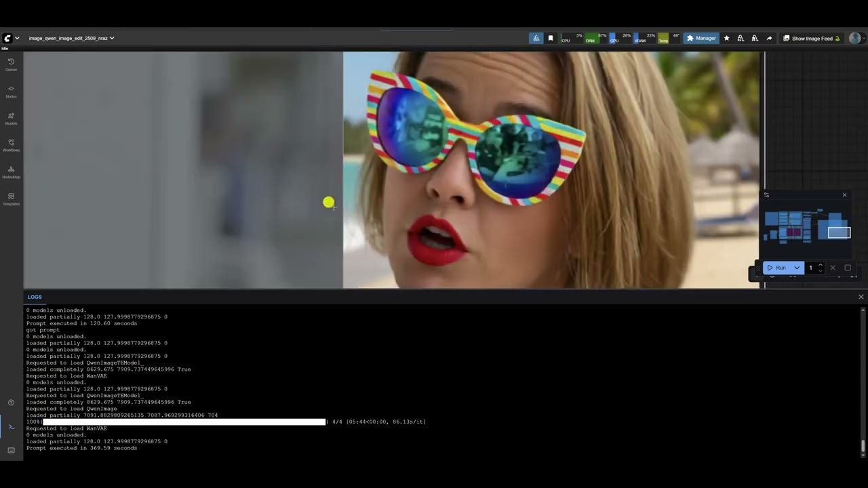The height and width of the screenshot is (488, 868).
Task: Open the Manager panel
Action: [701, 38]
